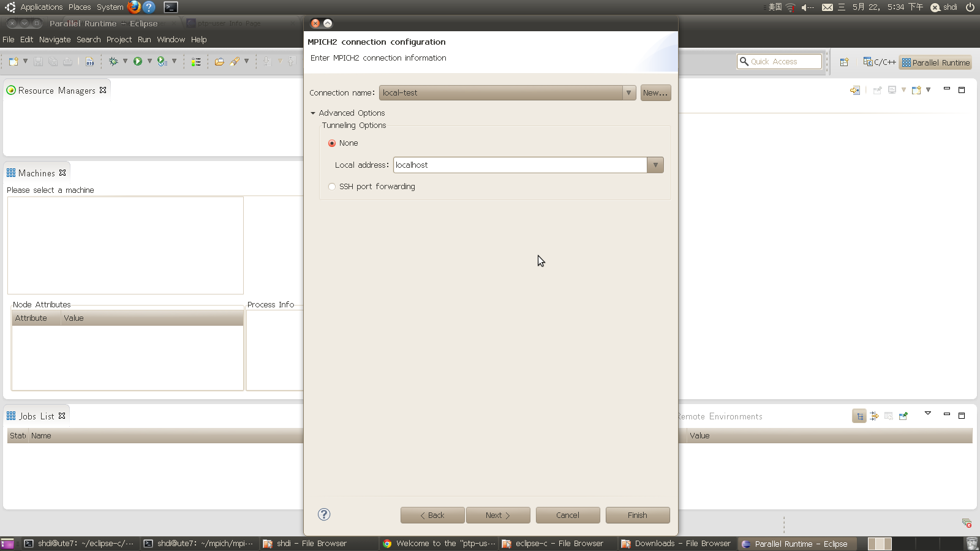980x551 pixels.
Task: Open the Search menu
Action: click(88, 39)
